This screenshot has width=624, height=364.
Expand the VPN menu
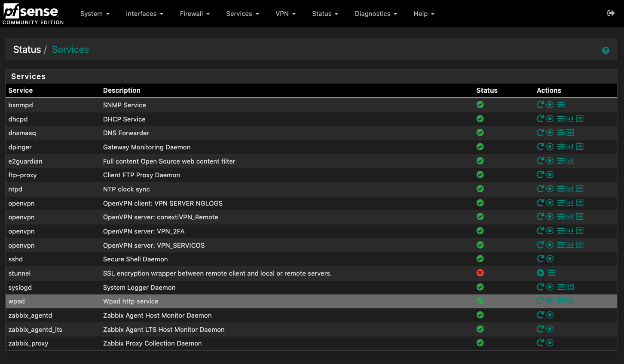pyautogui.click(x=286, y=14)
